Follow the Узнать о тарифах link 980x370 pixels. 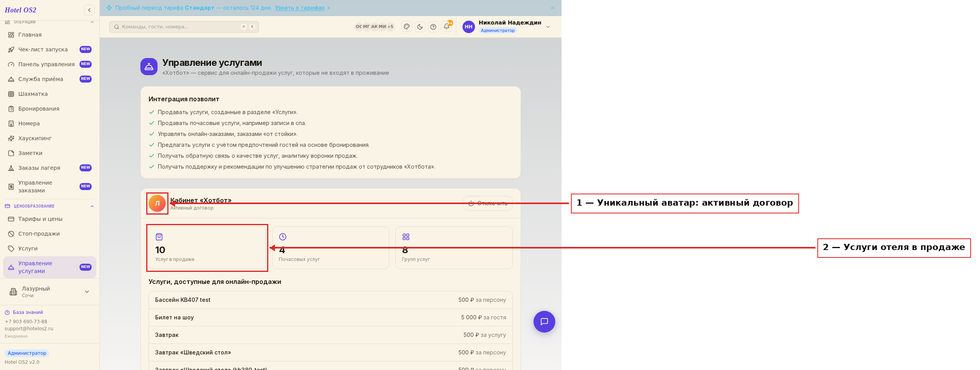tap(299, 8)
